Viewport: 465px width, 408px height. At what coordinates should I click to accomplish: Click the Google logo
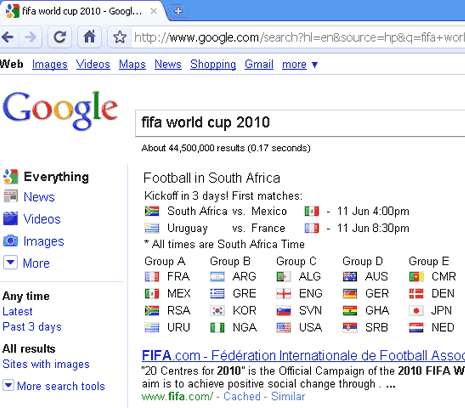pyautogui.click(x=60, y=111)
